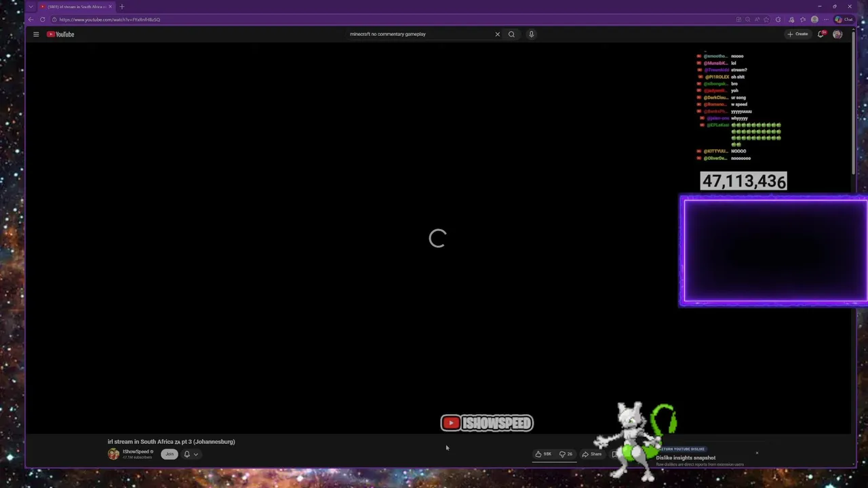Click the loading video player area
The image size is (868, 488).
pyautogui.click(x=437, y=239)
